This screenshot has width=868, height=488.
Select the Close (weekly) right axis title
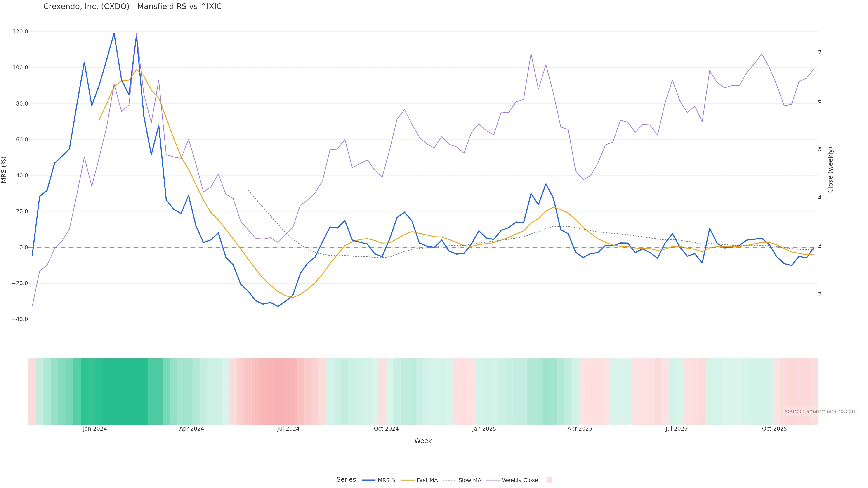[x=830, y=170]
